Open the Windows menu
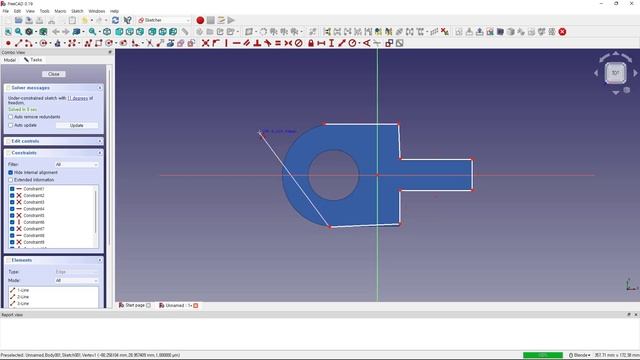Screen dimensions: 640x360 (97, 11)
